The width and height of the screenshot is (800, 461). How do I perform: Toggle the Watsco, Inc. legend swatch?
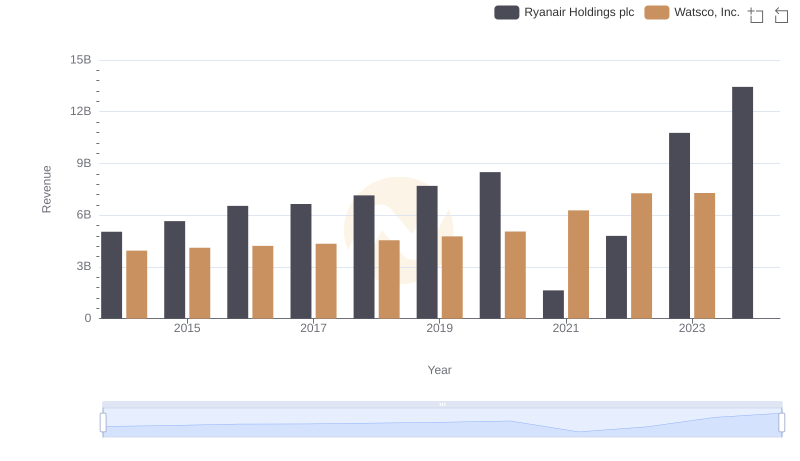657,12
